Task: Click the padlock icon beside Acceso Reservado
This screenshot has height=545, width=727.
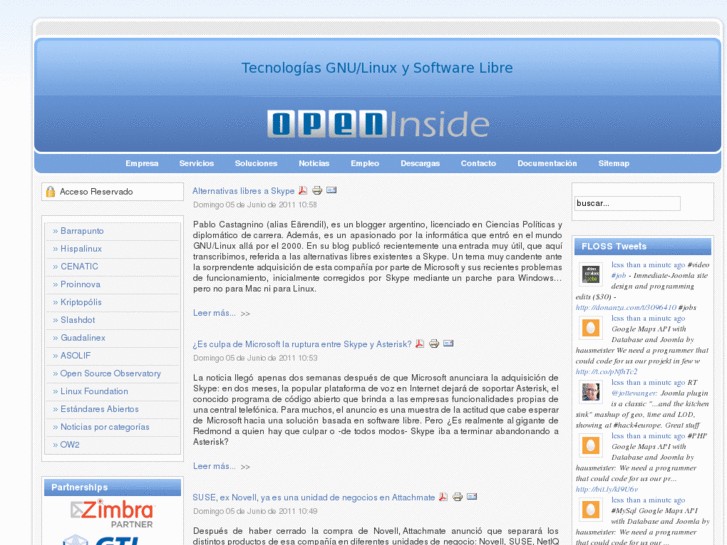Action: 51,191
